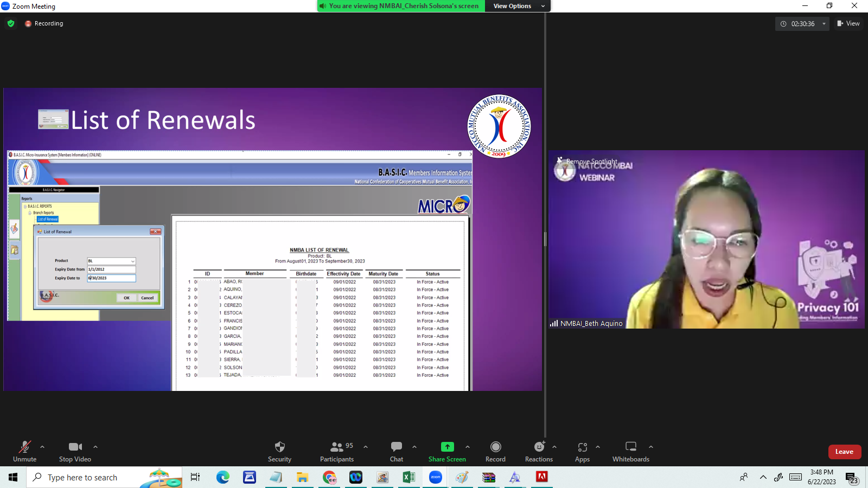Click the panel divider handle between share and video
The image size is (868, 488).
(545, 239)
